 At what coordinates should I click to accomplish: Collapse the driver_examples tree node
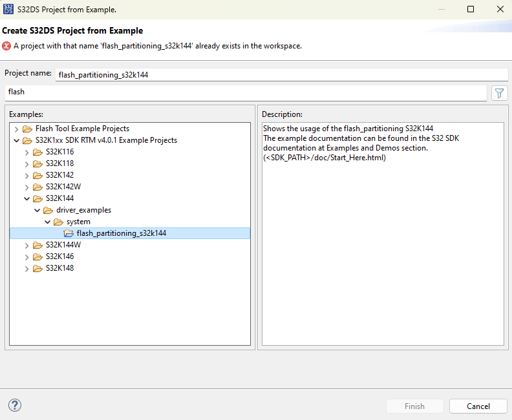pos(37,210)
